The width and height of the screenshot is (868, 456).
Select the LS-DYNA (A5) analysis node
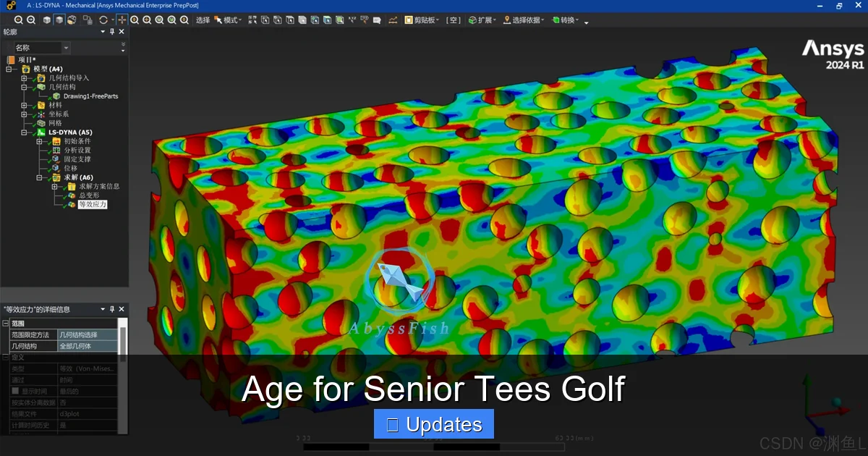click(70, 132)
